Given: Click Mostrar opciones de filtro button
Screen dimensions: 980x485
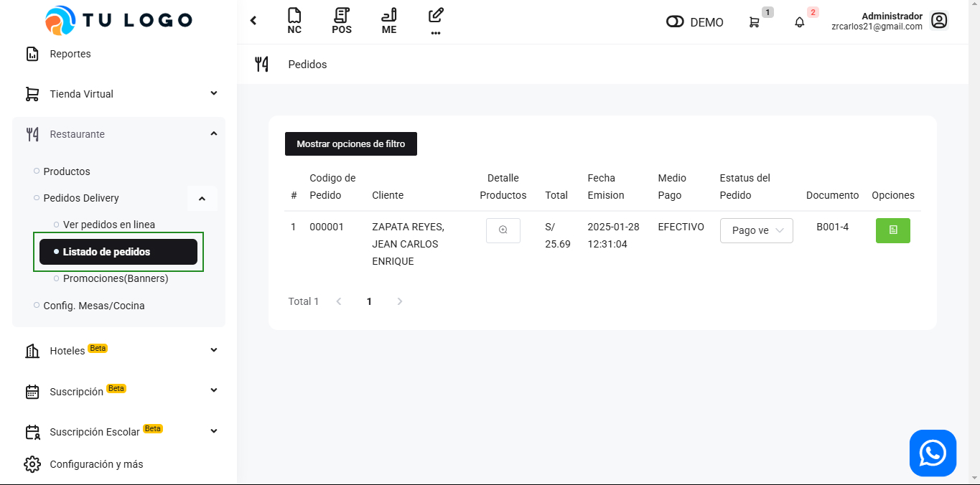Looking at the screenshot, I should coord(350,143).
